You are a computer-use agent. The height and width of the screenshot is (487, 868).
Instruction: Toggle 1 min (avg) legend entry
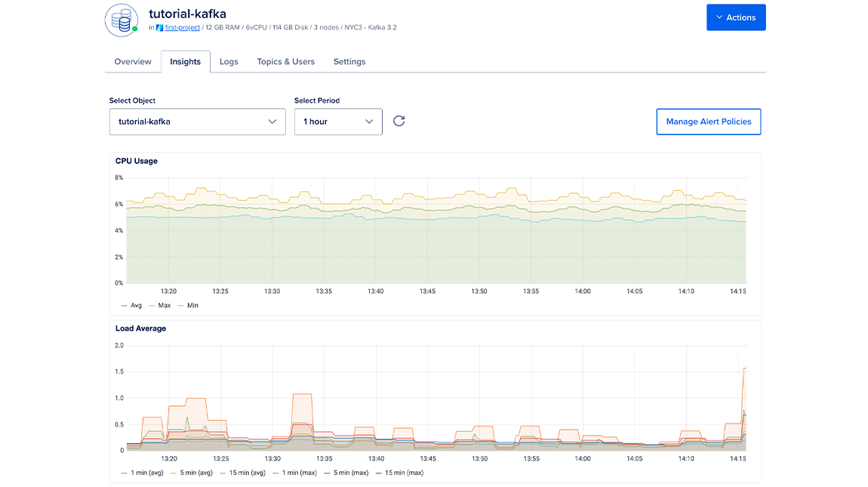142,473
